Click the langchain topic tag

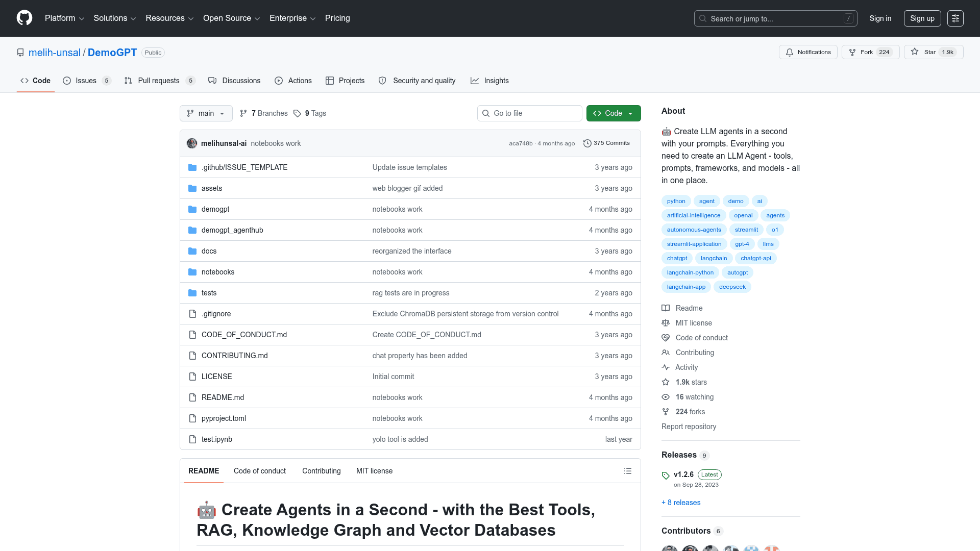714,258
